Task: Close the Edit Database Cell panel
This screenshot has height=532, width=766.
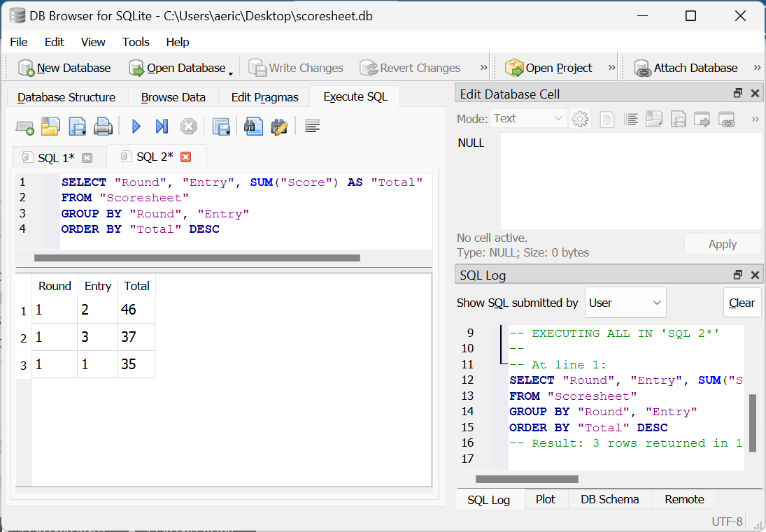Action: [x=755, y=94]
